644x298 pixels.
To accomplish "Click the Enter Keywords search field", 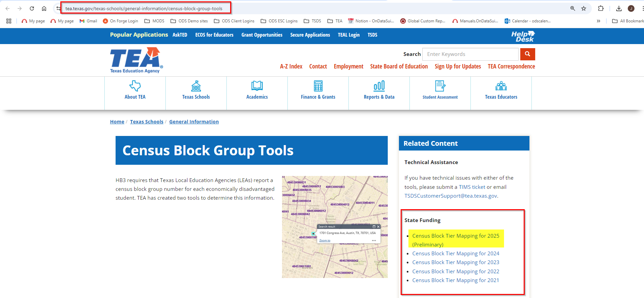I will 470,54.
